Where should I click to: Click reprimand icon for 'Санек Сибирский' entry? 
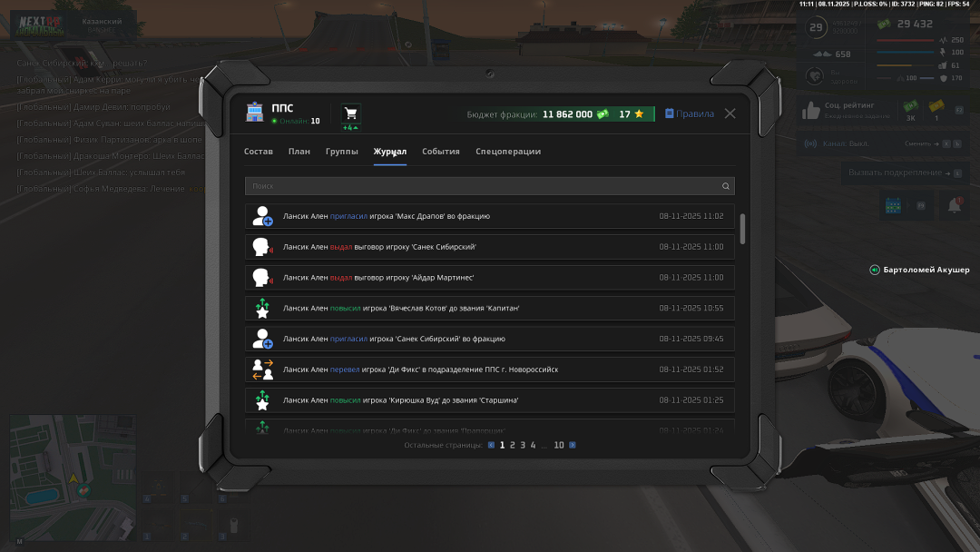(262, 247)
